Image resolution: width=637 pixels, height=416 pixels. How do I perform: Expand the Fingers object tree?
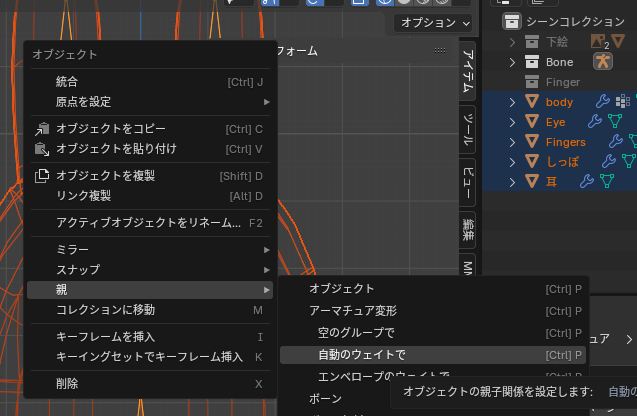pos(512,142)
